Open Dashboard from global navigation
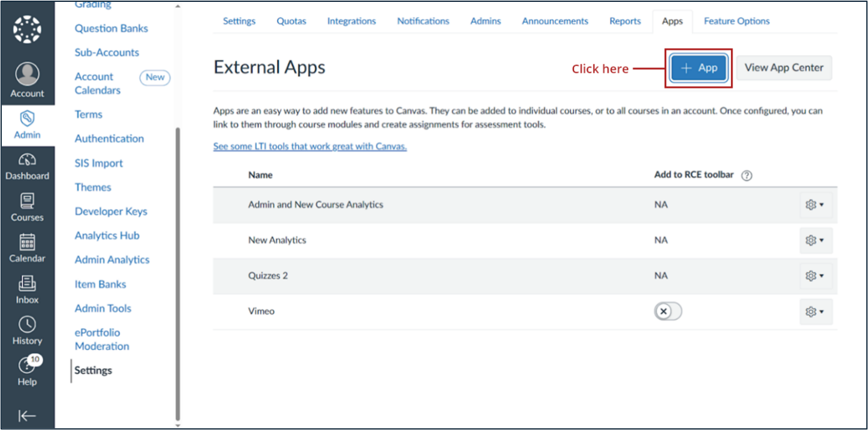Image resolution: width=868 pixels, height=430 pixels. pyautogui.click(x=27, y=167)
